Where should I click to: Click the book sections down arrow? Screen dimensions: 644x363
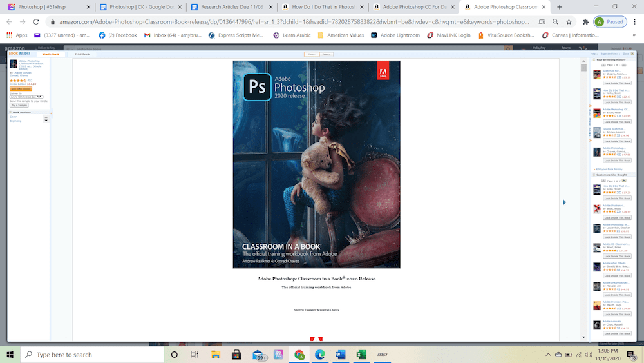point(46,121)
